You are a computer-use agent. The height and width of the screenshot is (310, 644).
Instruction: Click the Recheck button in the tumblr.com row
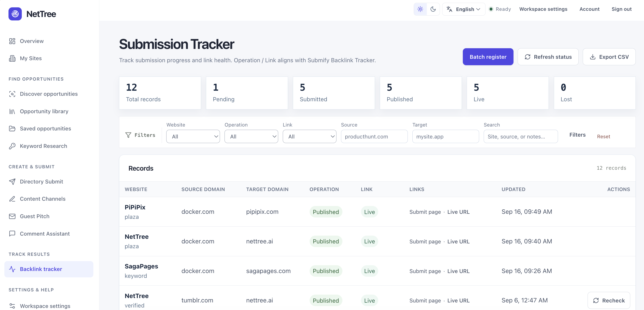[x=608, y=301]
